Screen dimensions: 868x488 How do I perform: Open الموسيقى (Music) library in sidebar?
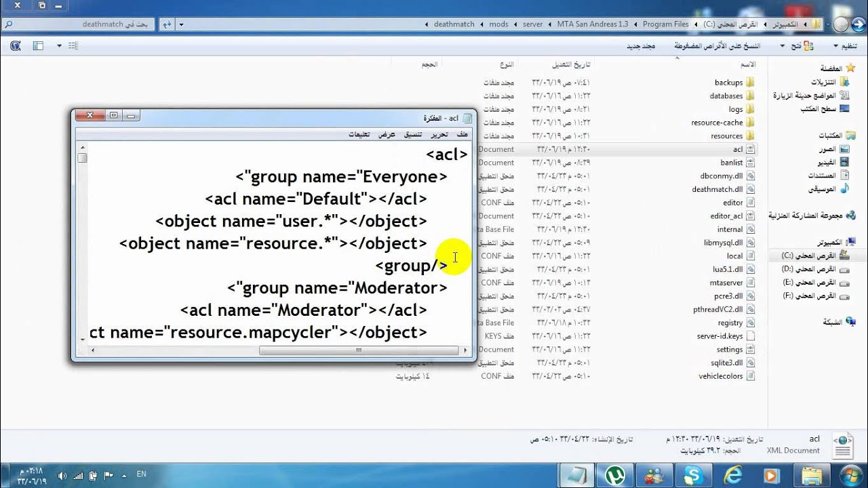click(x=830, y=189)
